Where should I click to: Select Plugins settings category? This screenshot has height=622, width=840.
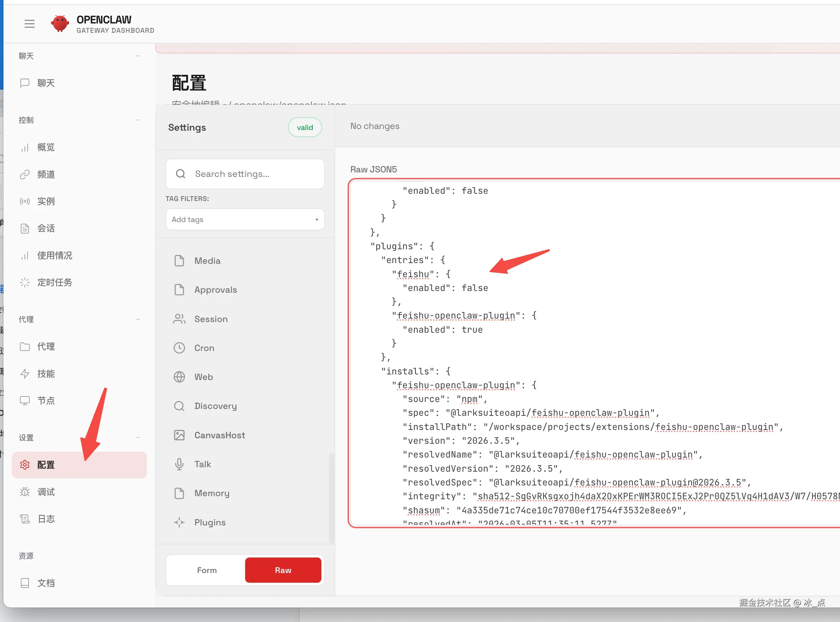pyautogui.click(x=210, y=522)
